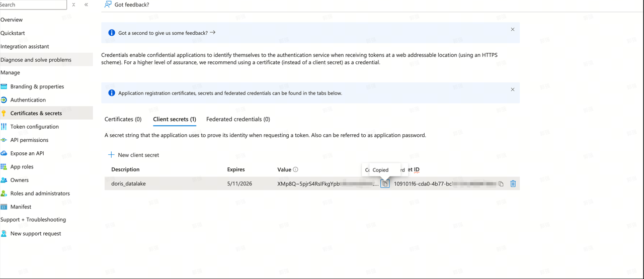Go to the Authentication page
644x279 pixels.
click(x=28, y=100)
